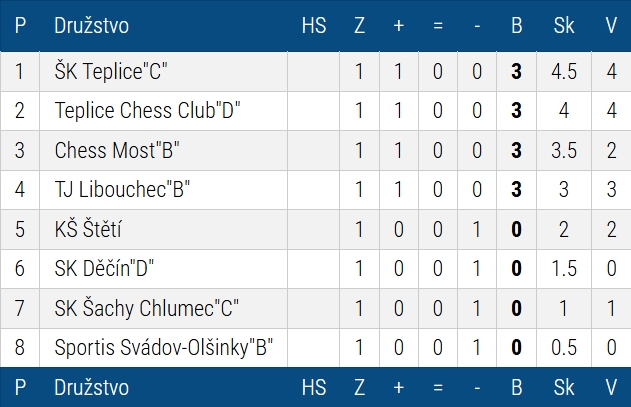Select the 4.5 score cell of ŠK Teplice"C"
The height and width of the screenshot is (407, 631).
[564, 72]
